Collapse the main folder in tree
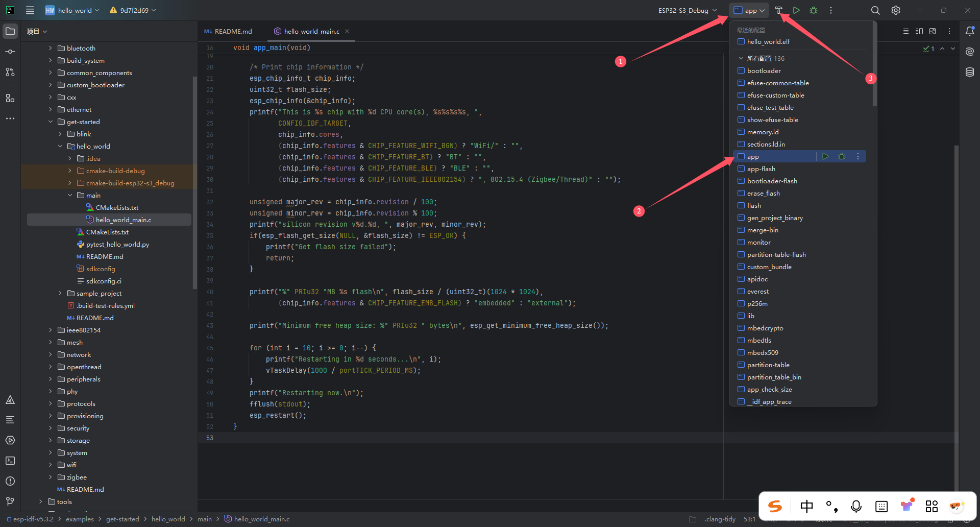 tap(70, 195)
